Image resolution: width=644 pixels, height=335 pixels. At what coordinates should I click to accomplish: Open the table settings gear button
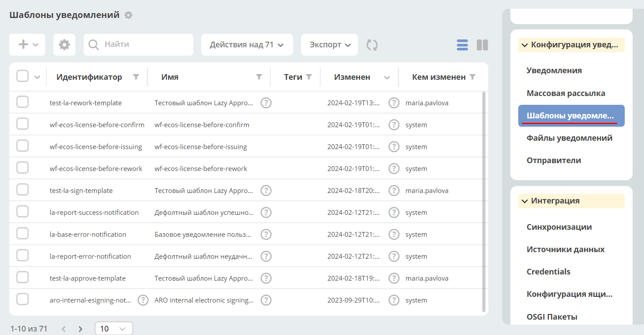(64, 45)
